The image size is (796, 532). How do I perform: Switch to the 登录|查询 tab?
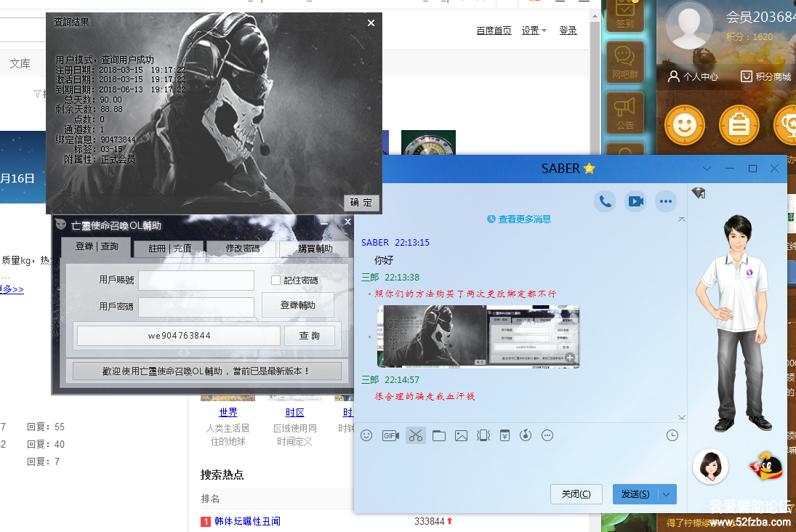pyautogui.click(x=97, y=247)
